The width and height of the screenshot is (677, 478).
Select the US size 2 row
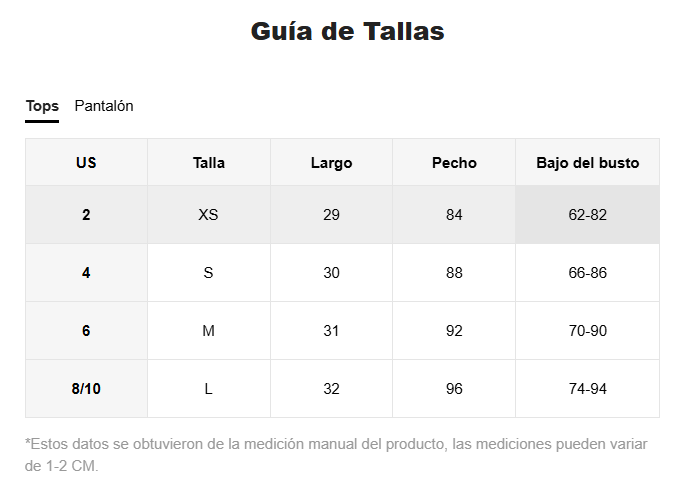[342, 215]
